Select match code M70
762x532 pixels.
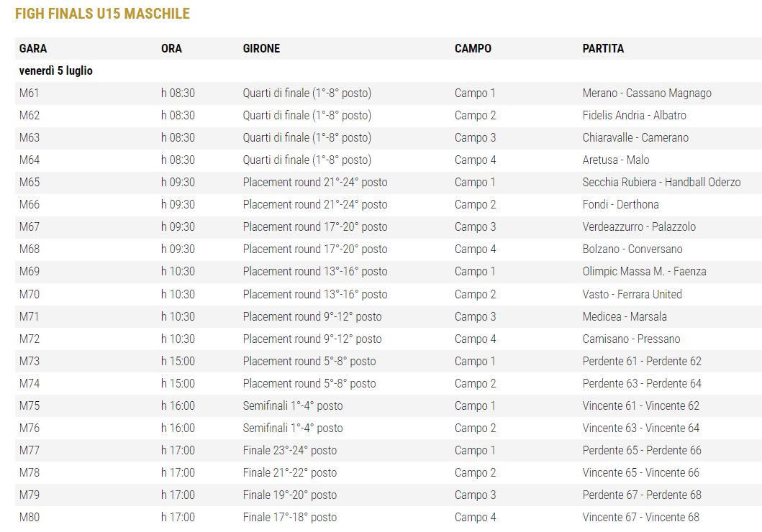coord(30,295)
